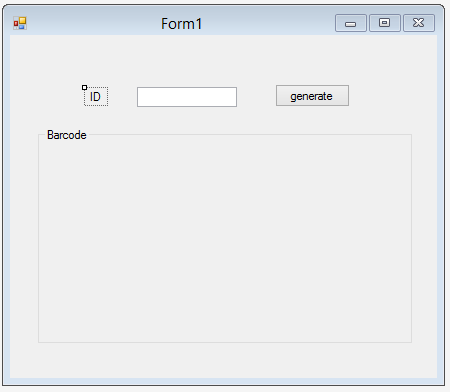450x392 pixels.
Task: Maximize the Form1 window
Action: pos(385,23)
